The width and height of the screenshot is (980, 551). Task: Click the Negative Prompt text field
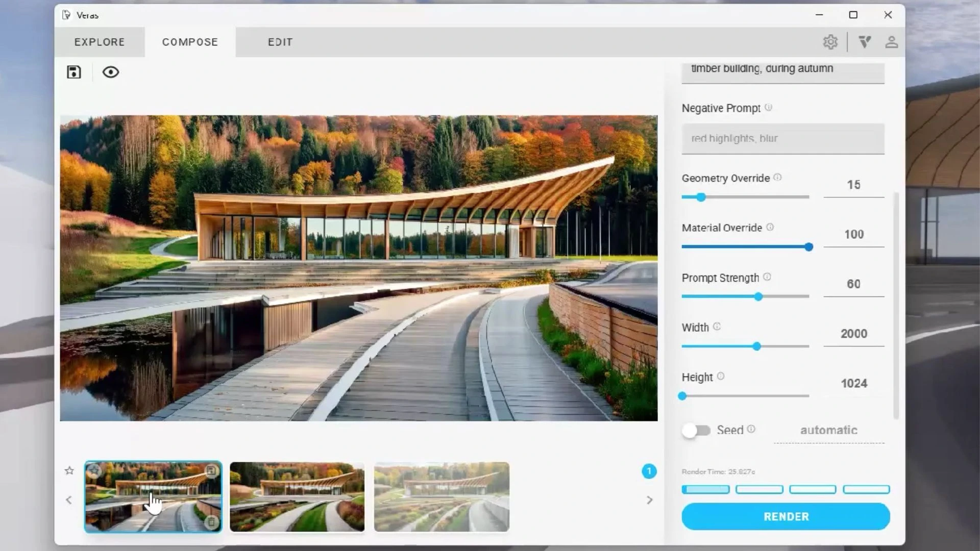click(782, 138)
